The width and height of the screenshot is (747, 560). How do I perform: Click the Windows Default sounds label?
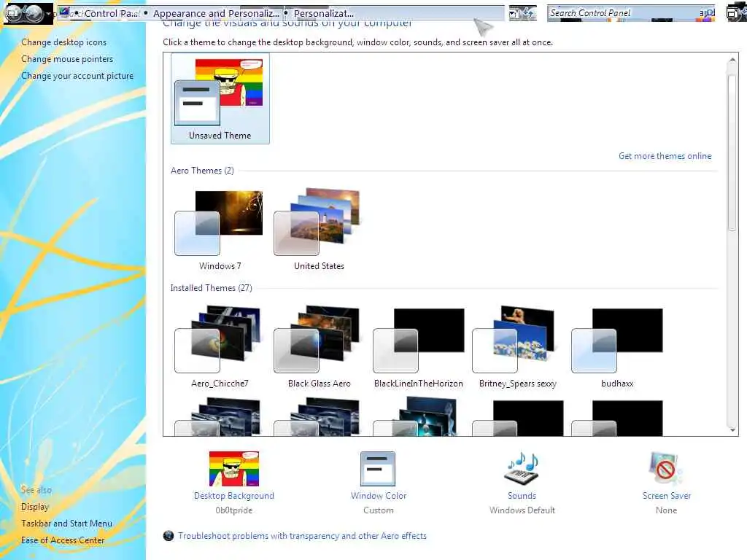[522, 510]
